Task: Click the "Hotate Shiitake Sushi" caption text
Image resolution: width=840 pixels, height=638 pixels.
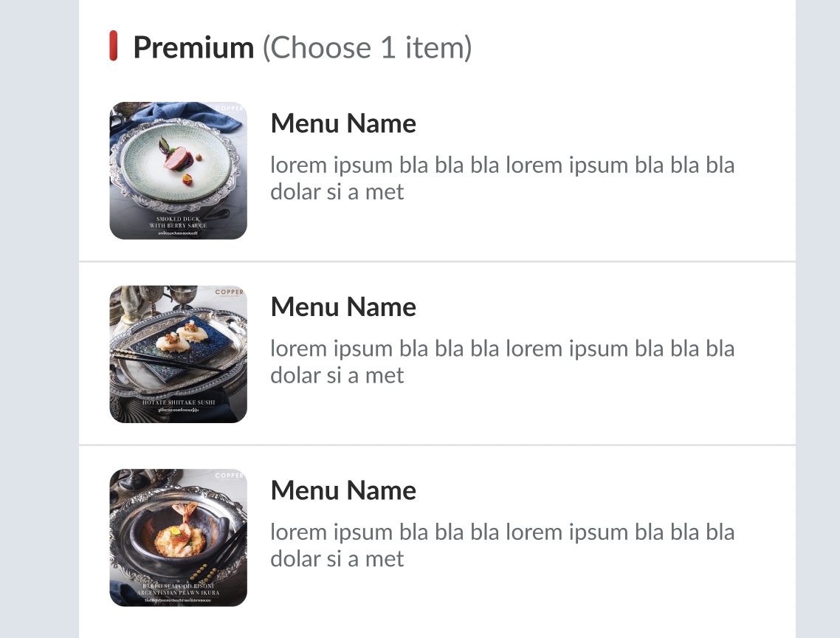Action: 178,402
